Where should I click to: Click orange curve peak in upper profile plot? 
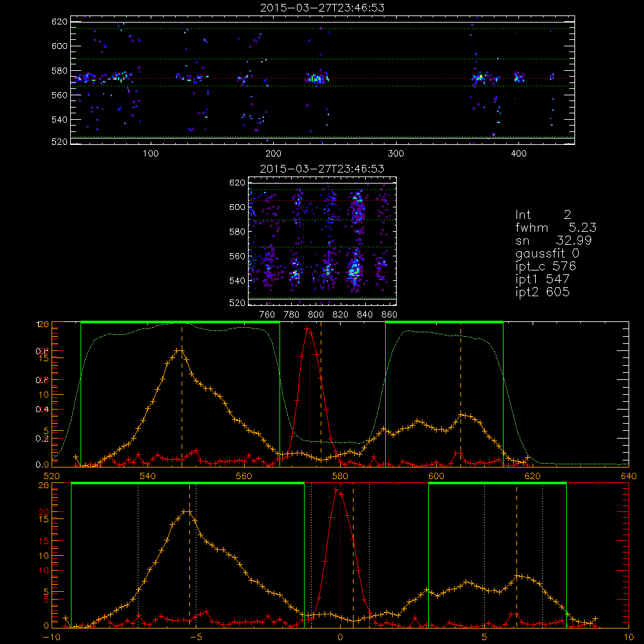click(180, 350)
